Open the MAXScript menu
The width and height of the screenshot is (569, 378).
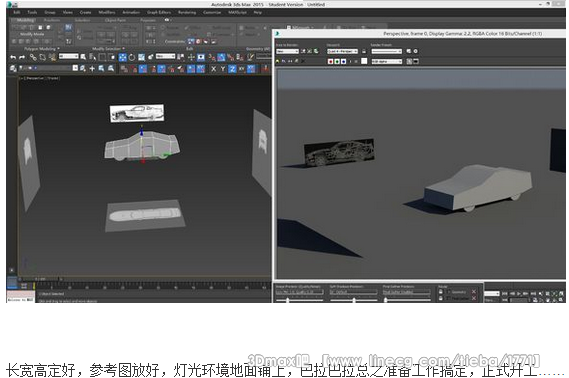click(237, 12)
